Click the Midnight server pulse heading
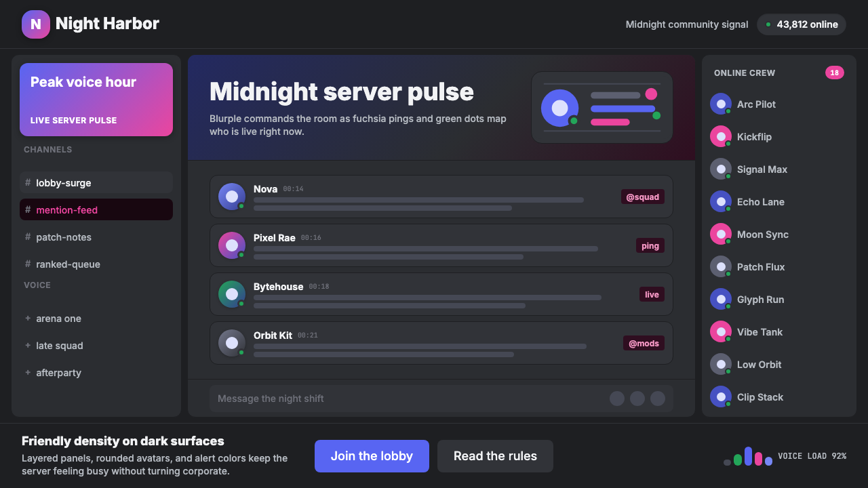Screen dimensions: 868x488 (342, 91)
